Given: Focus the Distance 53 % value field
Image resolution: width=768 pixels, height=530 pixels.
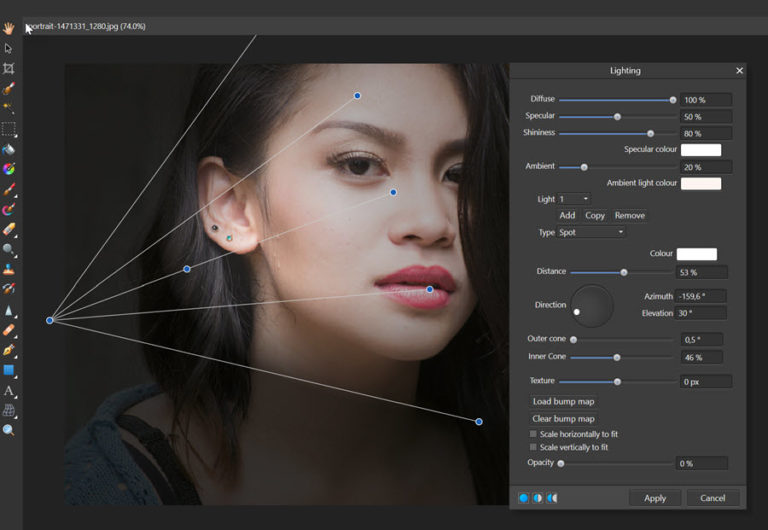Looking at the screenshot, I should (701, 272).
